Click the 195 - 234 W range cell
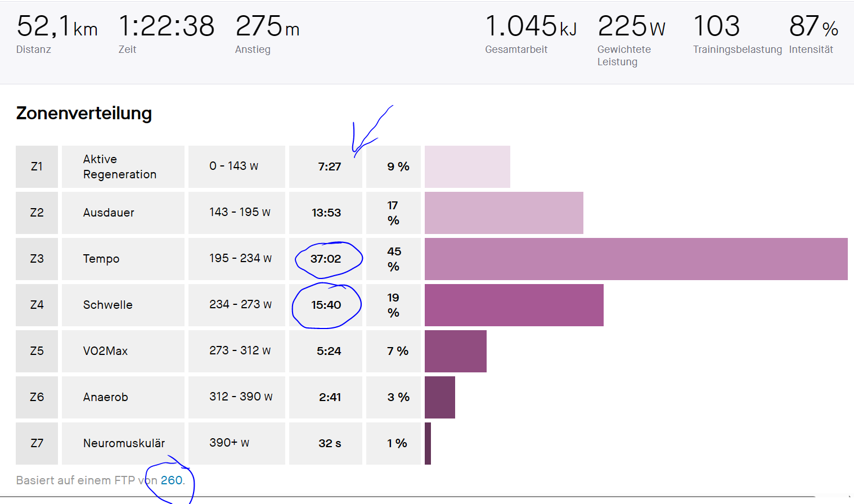 pyautogui.click(x=240, y=258)
